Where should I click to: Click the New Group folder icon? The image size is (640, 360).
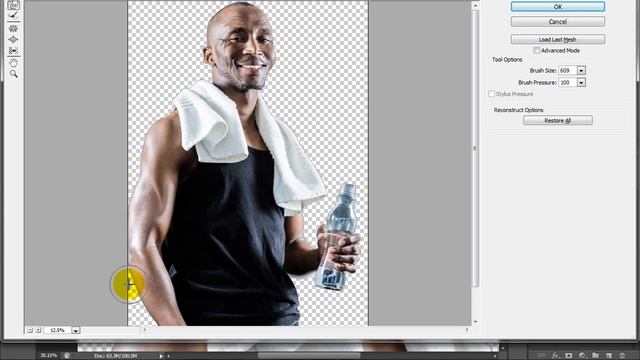596,356
